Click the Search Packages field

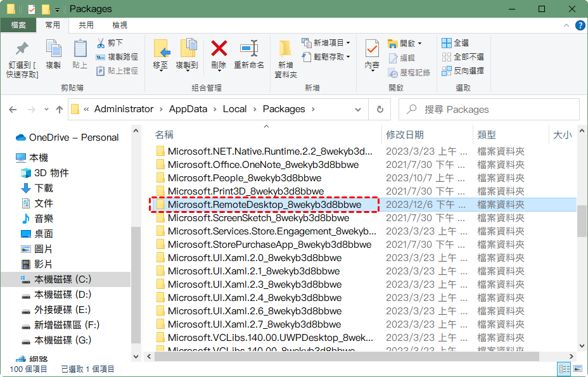(489, 110)
